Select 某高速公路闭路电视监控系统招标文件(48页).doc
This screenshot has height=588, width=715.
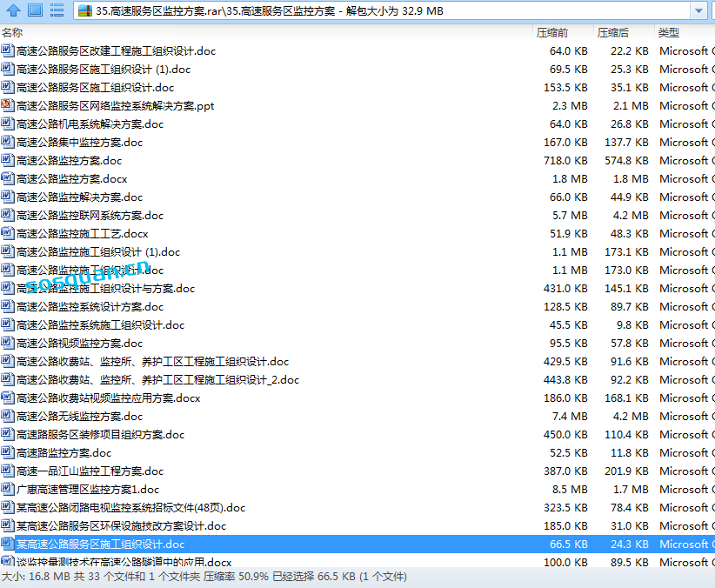pyautogui.click(x=130, y=507)
